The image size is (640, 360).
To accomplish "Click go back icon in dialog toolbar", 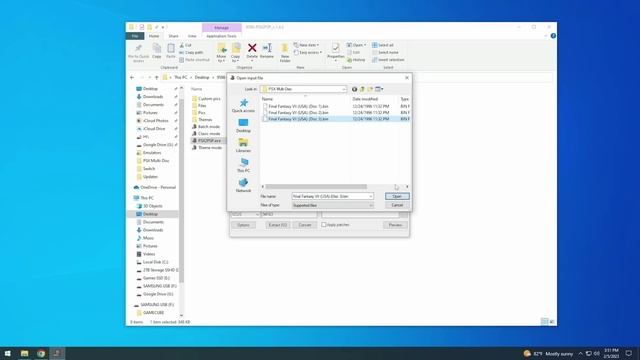I will click(x=354, y=89).
